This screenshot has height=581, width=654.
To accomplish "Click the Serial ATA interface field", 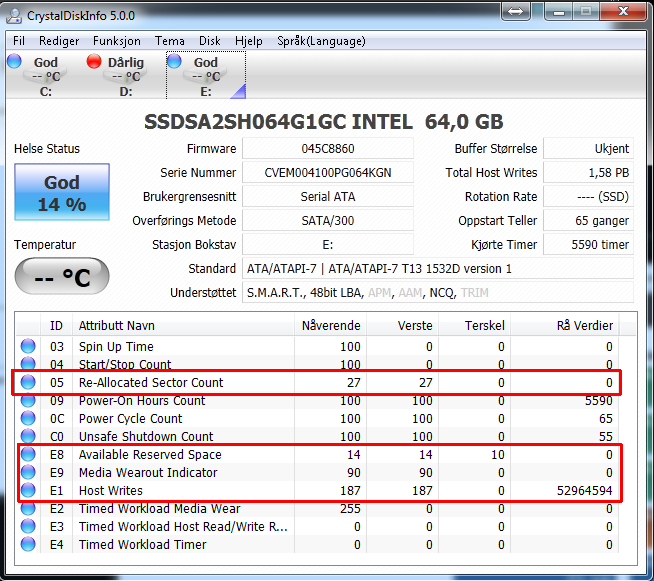I will 328,196.
